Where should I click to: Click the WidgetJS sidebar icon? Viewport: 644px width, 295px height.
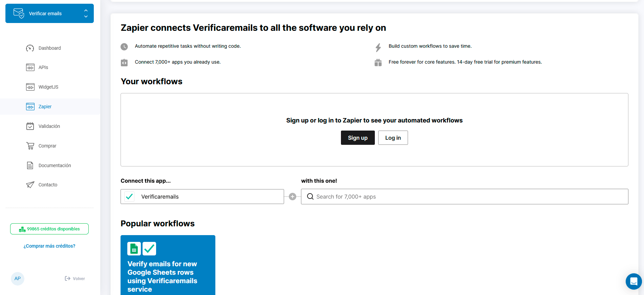(x=30, y=87)
